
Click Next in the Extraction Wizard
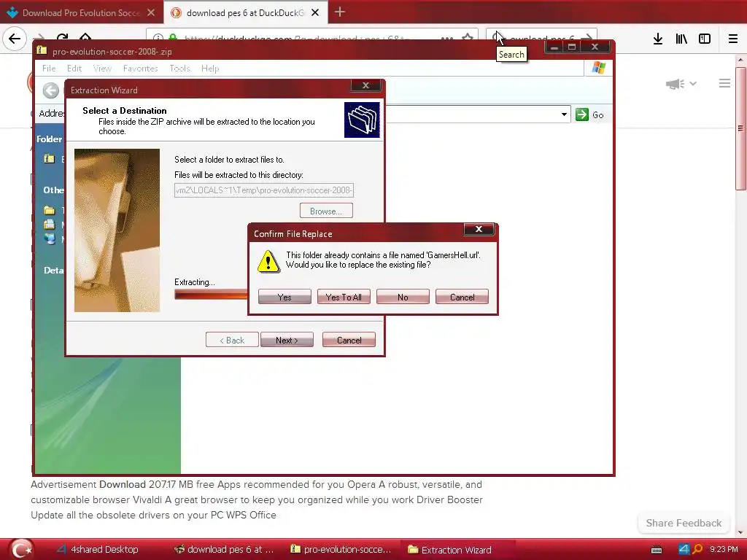click(287, 340)
